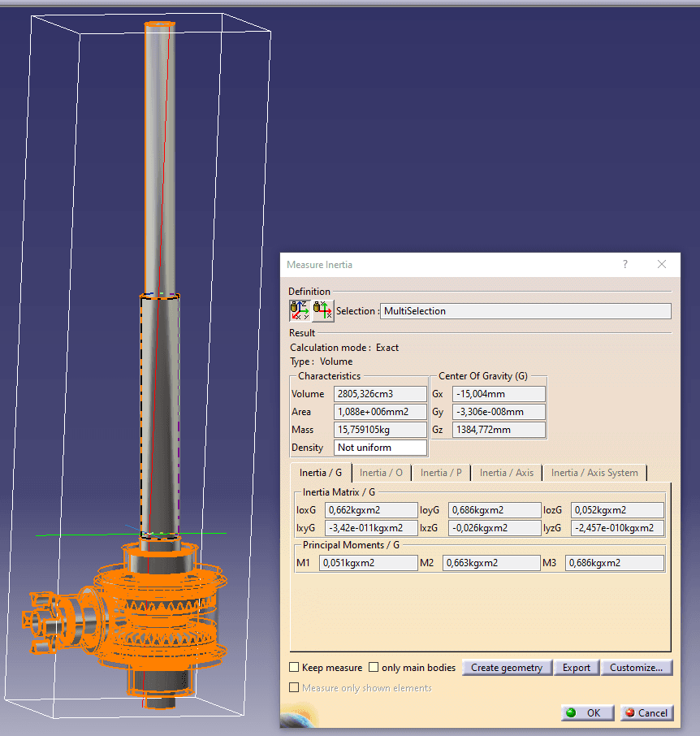Select the Measure Inertia 2D icon
Screen dimensions: 700x736
click(x=322, y=310)
